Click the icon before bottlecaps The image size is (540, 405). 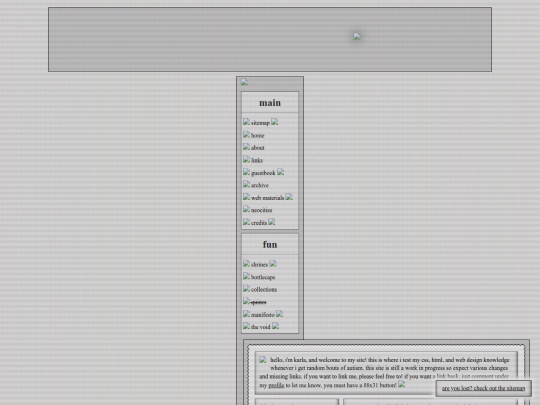pos(246,276)
